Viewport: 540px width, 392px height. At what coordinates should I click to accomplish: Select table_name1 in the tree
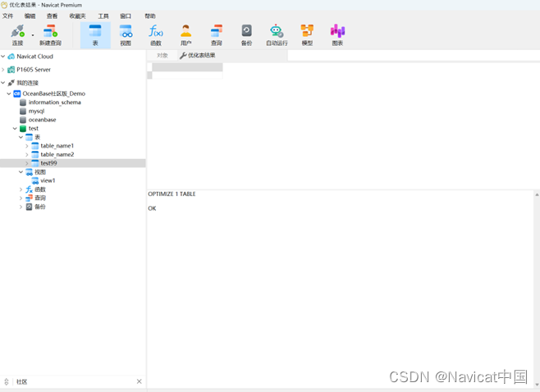coord(57,146)
